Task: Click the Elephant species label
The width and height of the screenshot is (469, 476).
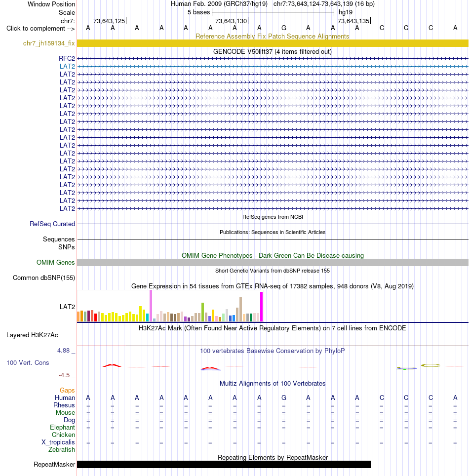Action: tap(62, 427)
